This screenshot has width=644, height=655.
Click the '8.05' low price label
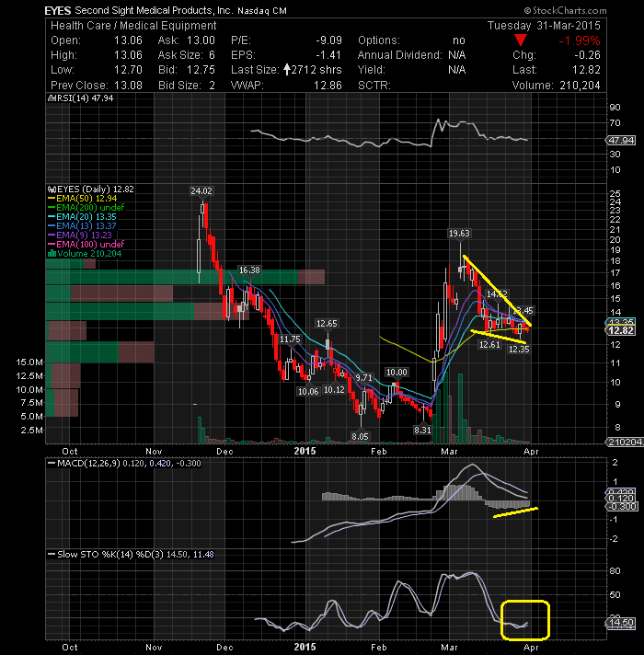[x=360, y=437]
